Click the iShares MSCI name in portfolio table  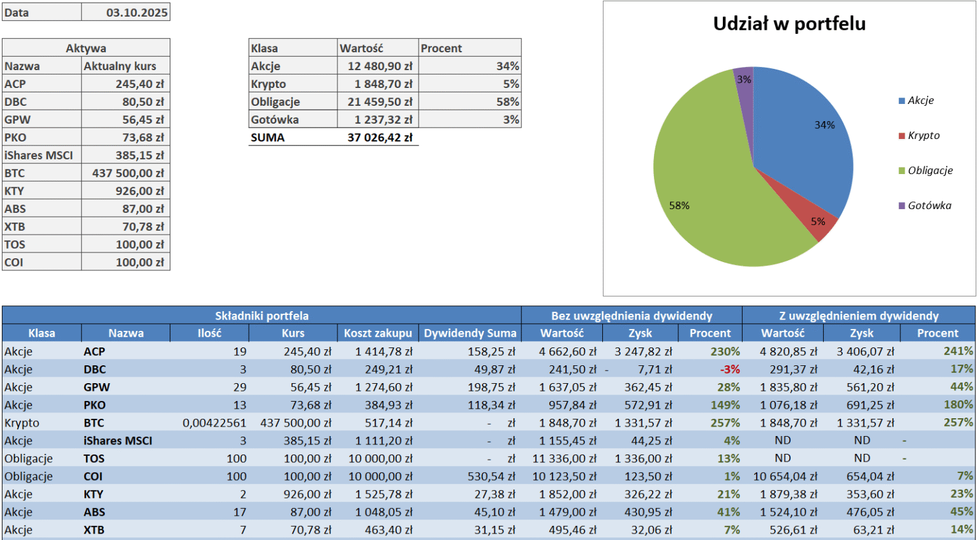pos(117,441)
